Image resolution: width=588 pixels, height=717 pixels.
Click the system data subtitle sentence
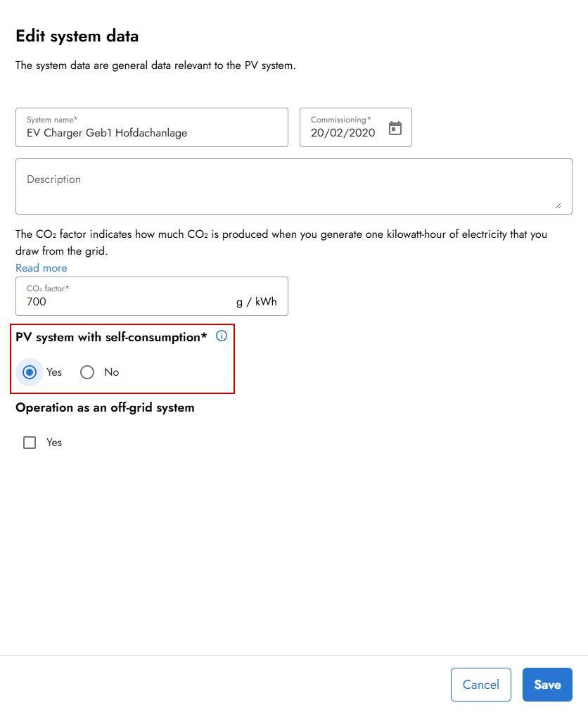pos(155,65)
